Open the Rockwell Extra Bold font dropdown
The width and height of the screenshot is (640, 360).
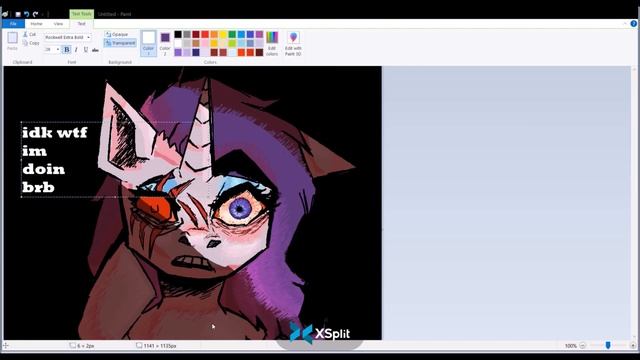89,37
